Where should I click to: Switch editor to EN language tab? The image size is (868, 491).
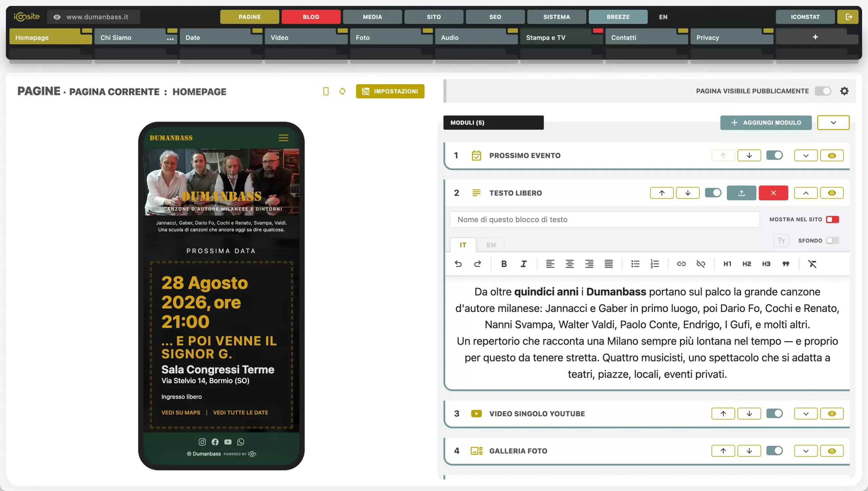[x=491, y=245]
